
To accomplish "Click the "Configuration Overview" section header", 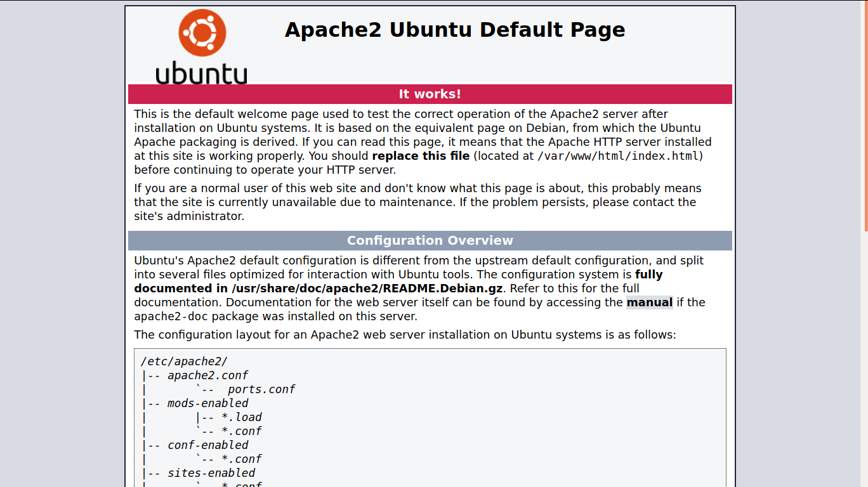I will [430, 240].
